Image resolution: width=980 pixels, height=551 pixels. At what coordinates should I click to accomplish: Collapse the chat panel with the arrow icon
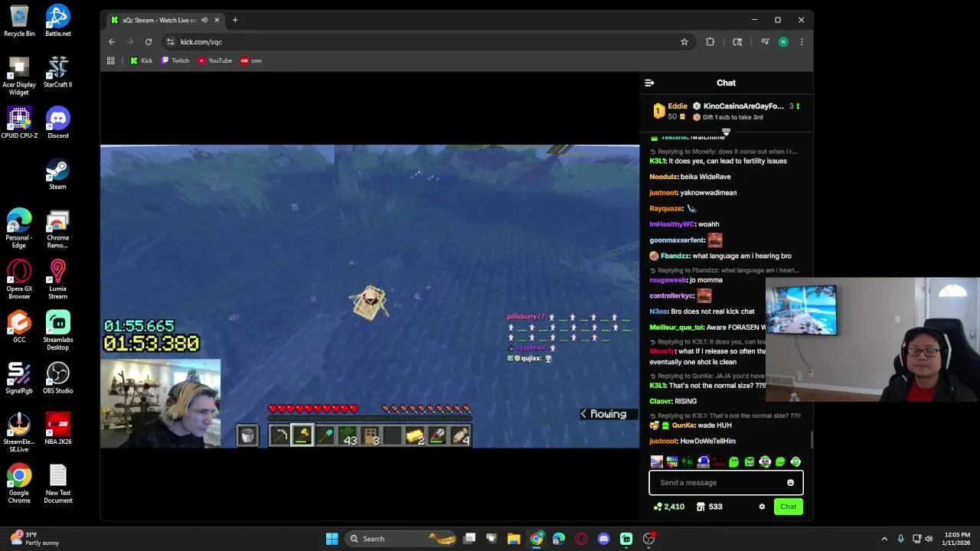649,83
